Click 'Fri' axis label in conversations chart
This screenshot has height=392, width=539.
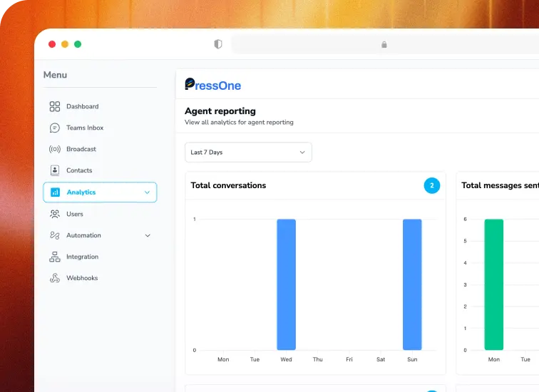point(349,359)
